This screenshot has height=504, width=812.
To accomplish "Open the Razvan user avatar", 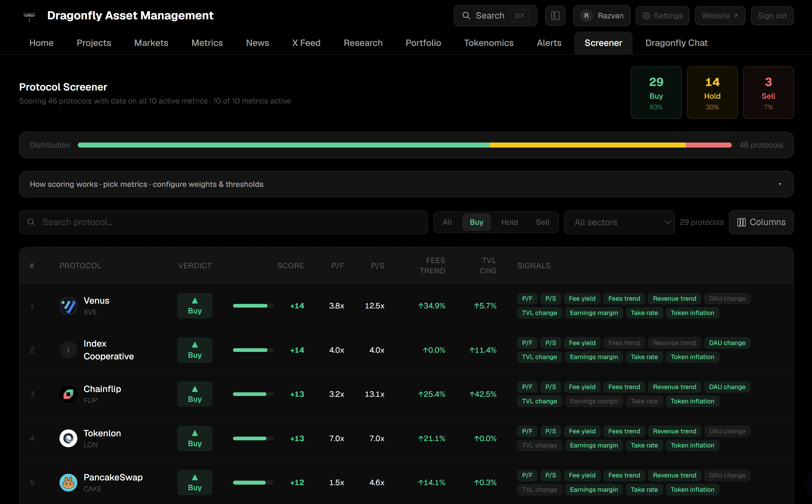I will click(586, 16).
